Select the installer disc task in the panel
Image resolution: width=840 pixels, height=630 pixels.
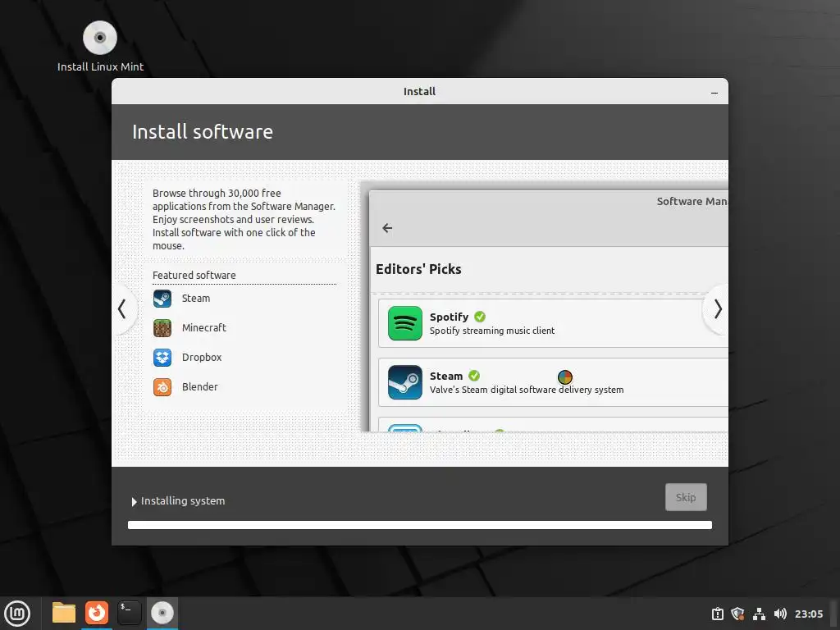162,613
